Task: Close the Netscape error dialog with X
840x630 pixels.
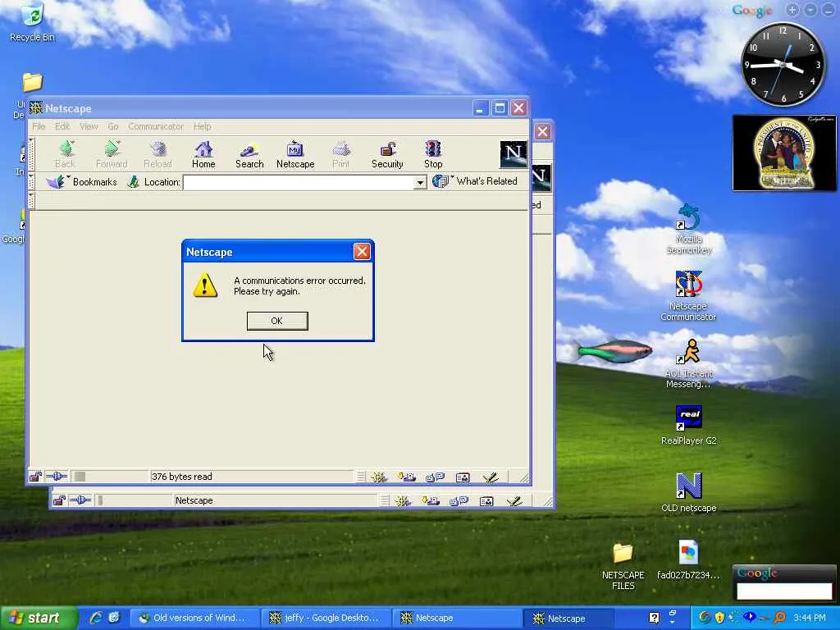Action: tap(362, 252)
